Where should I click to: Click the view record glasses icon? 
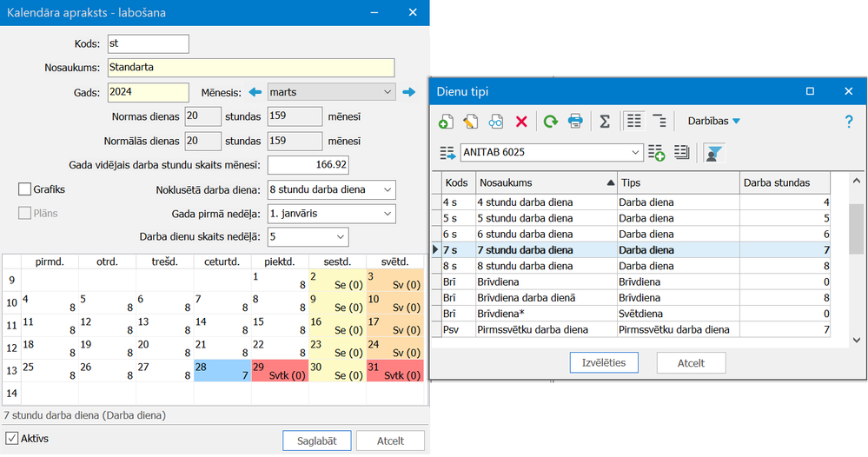click(495, 121)
